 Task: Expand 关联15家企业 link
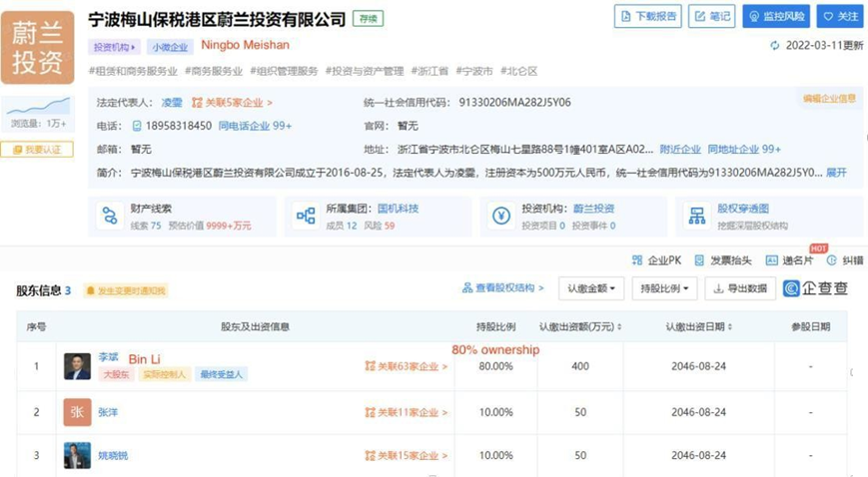406,455
